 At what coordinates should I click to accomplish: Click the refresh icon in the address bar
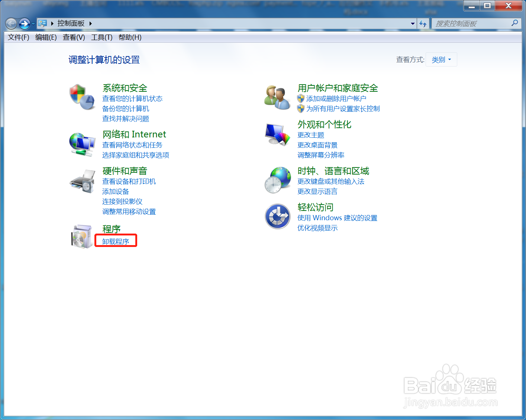click(x=423, y=23)
